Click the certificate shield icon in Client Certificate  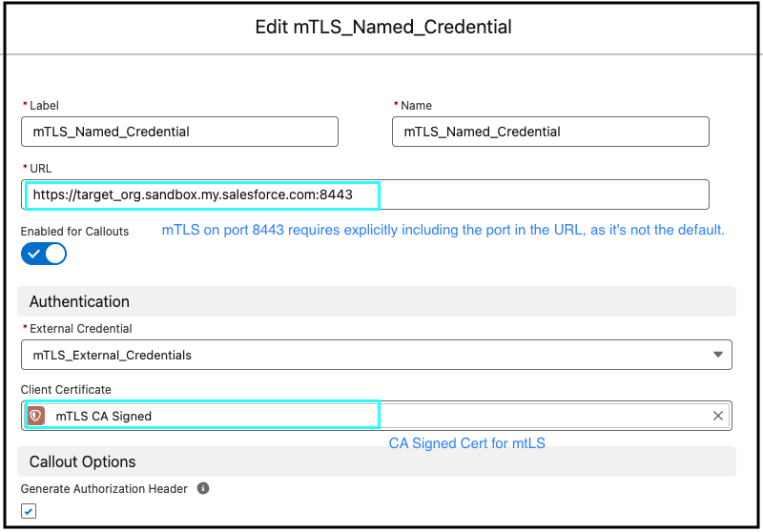coord(35,416)
